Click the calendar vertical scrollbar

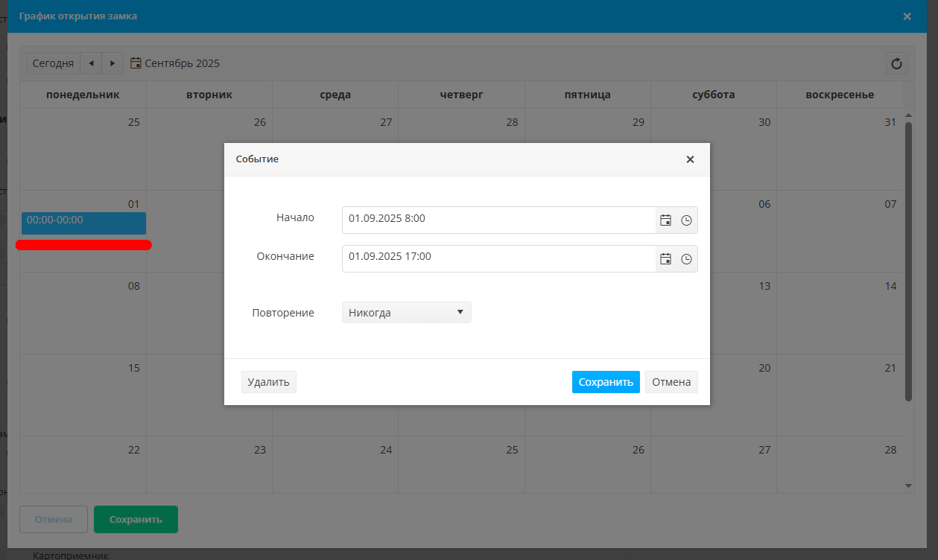(x=908, y=261)
